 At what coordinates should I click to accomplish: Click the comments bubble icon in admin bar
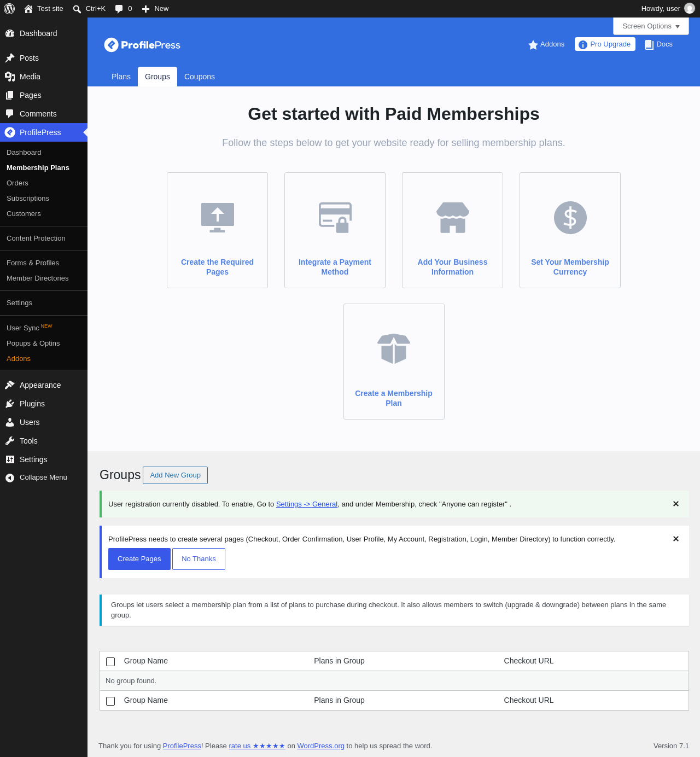point(119,9)
